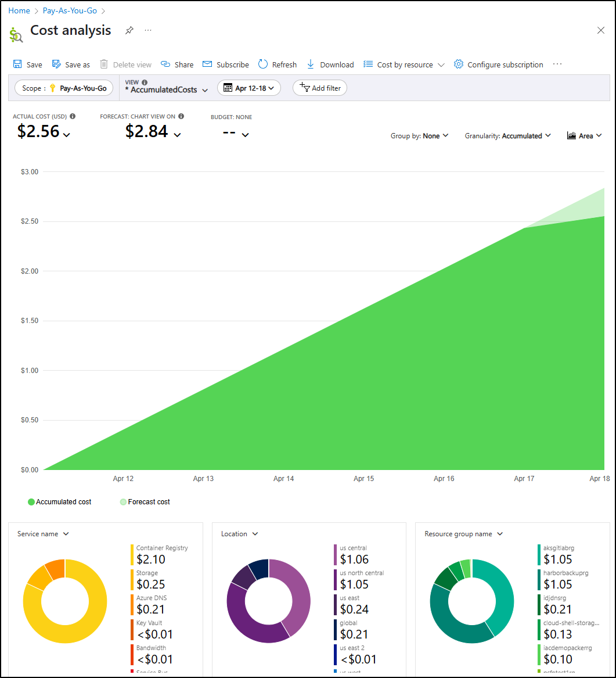
Task: Click the Share link icon
Action: point(165,64)
